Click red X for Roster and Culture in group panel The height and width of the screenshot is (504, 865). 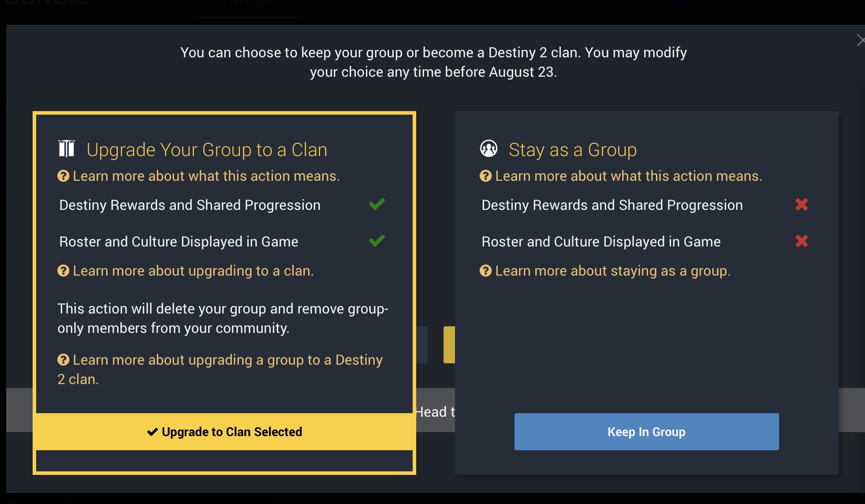802,241
